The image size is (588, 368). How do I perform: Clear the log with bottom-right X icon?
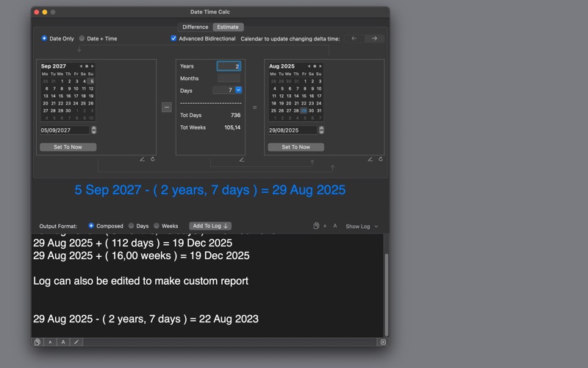click(383, 342)
